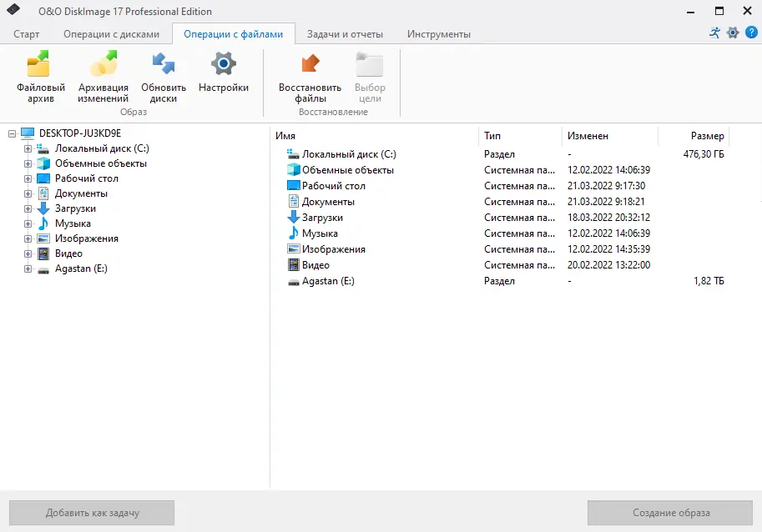Select date 20.02.2022 13:22:00 cell
The image size is (762, 532).
(x=608, y=264)
